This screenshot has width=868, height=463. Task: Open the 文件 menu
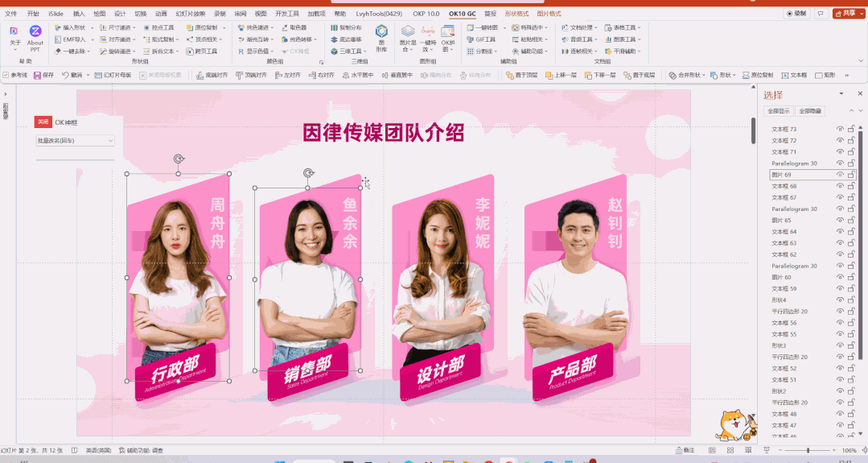[x=10, y=14]
